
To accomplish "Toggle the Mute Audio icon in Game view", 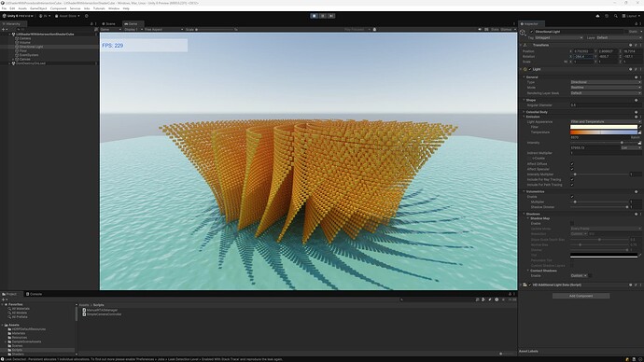I will (x=480, y=30).
